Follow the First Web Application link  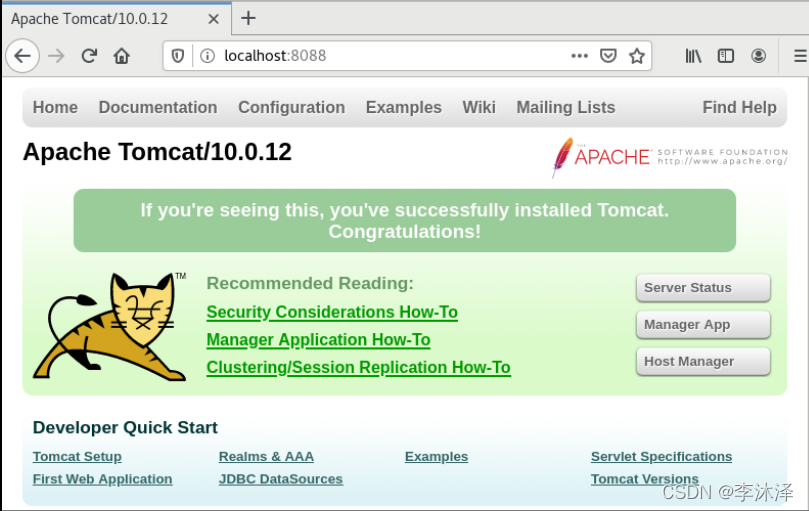[102, 479]
